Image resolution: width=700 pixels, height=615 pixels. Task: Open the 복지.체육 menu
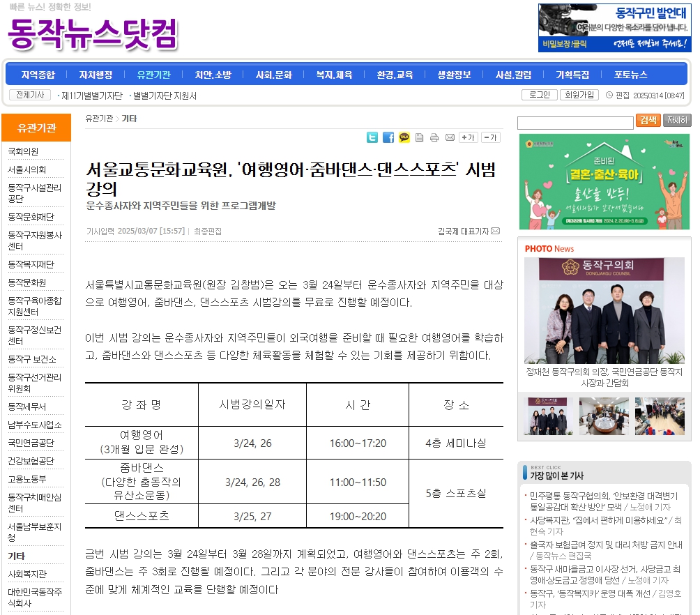pos(334,75)
